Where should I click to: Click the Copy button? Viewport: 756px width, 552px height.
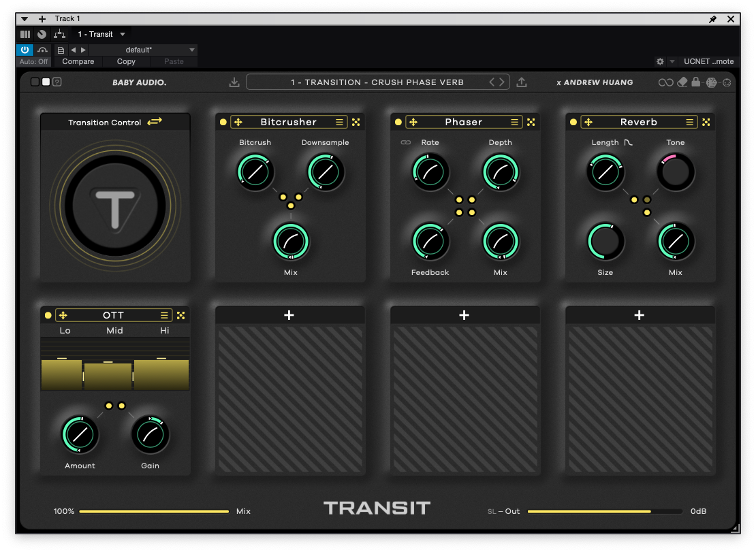tap(126, 62)
